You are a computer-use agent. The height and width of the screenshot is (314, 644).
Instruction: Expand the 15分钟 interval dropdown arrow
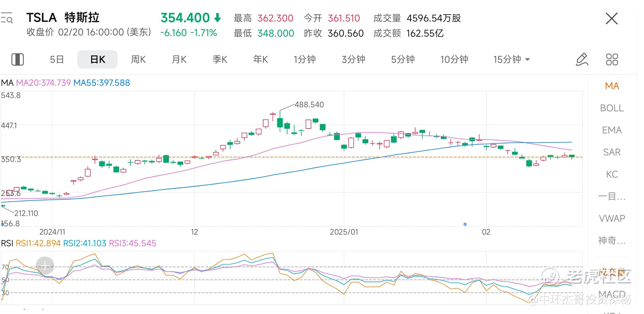click(x=527, y=60)
